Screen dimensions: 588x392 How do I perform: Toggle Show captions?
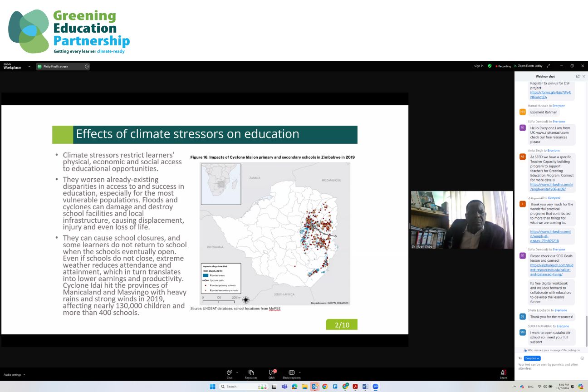[x=291, y=372]
